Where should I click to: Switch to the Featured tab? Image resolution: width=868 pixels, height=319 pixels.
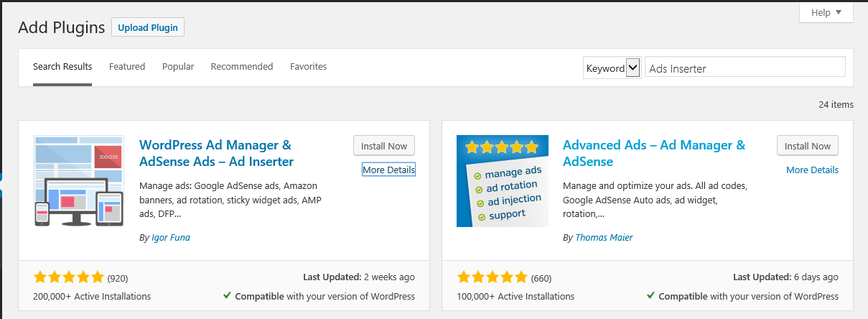pos(127,67)
